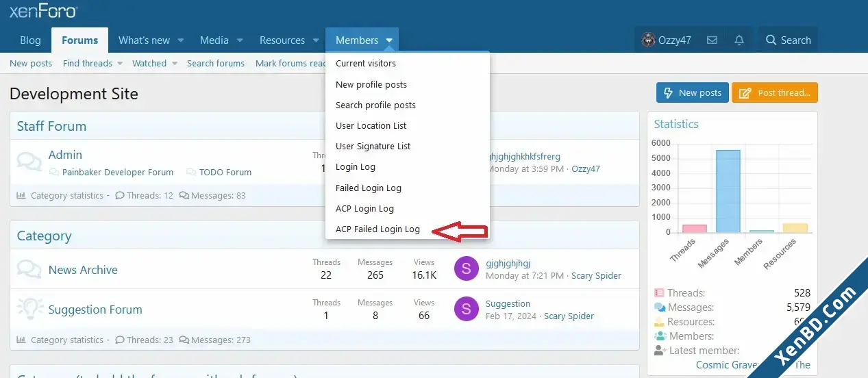Click Ozzy47 avatar in navigation bar
The image size is (868, 378).
tap(648, 40)
